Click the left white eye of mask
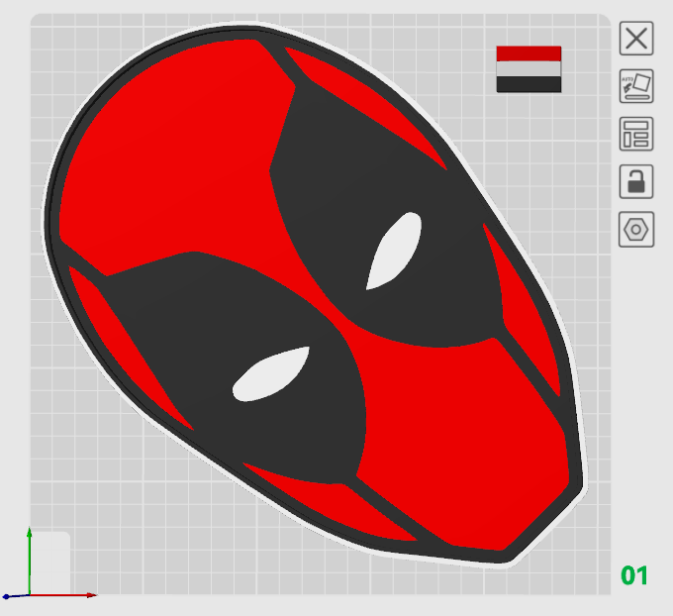The height and width of the screenshot is (616, 673). click(x=270, y=374)
